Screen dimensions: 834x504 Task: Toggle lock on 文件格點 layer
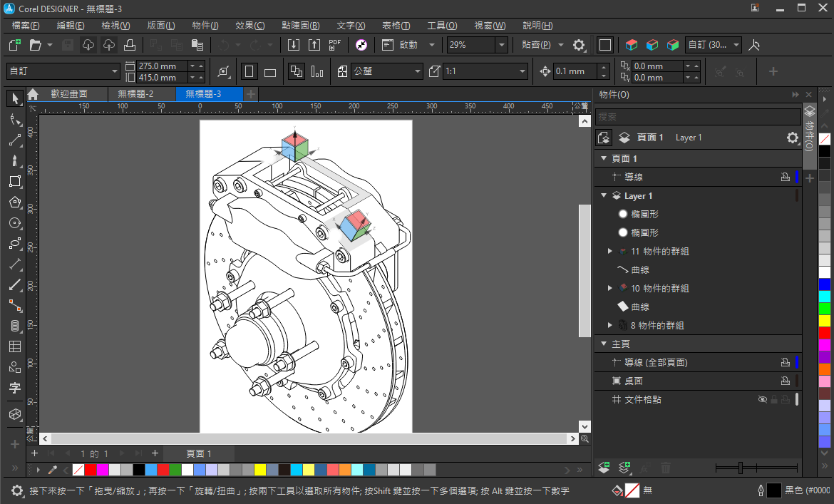(x=774, y=399)
